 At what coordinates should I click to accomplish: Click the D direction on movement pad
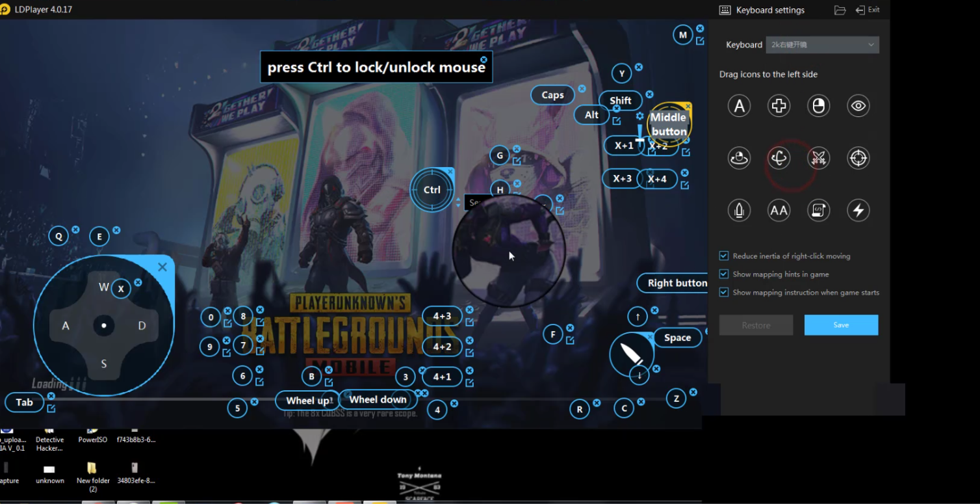coord(142,325)
